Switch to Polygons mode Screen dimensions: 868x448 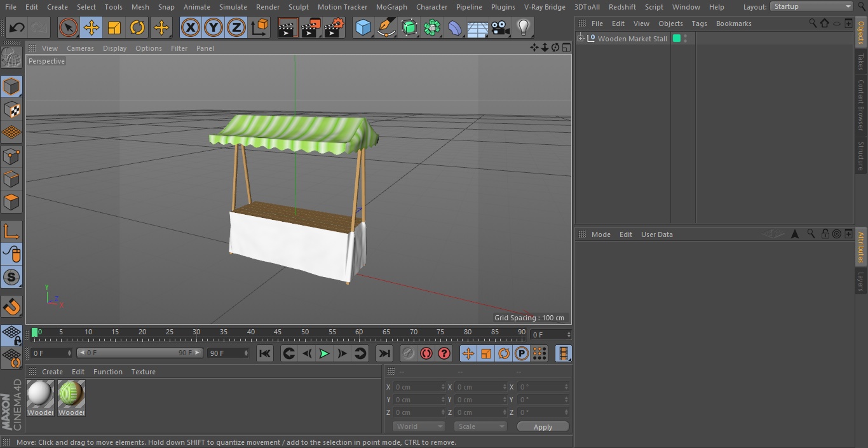coord(11,202)
